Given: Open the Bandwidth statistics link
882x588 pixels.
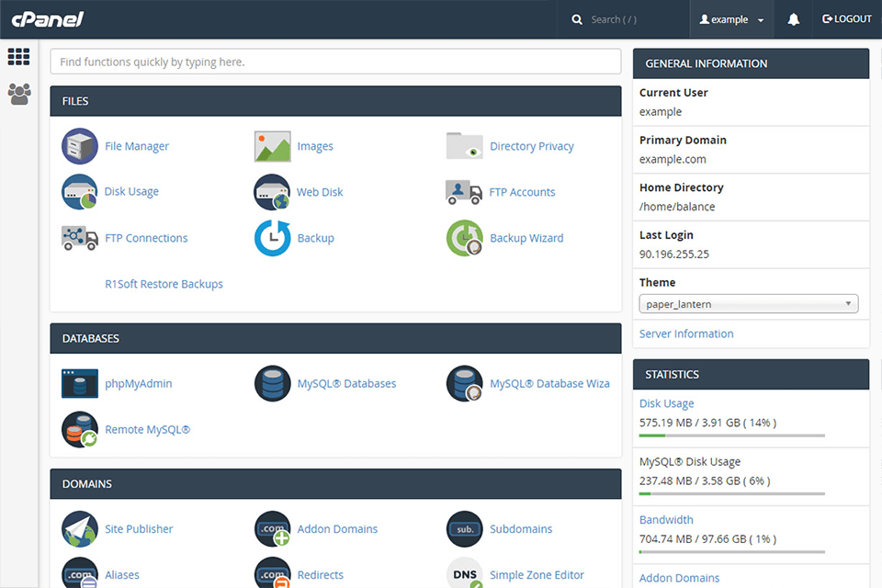Looking at the screenshot, I should (666, 520).
